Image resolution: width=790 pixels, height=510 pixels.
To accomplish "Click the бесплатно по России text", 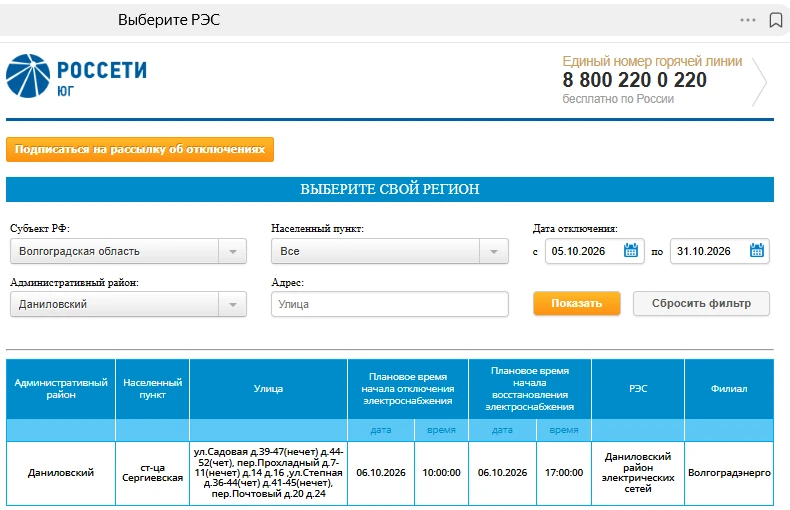I will 618,99.
